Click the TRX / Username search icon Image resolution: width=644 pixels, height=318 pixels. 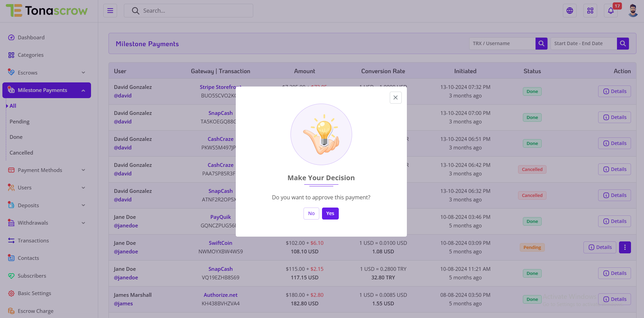pyautogui.click(x=541, y=43)
